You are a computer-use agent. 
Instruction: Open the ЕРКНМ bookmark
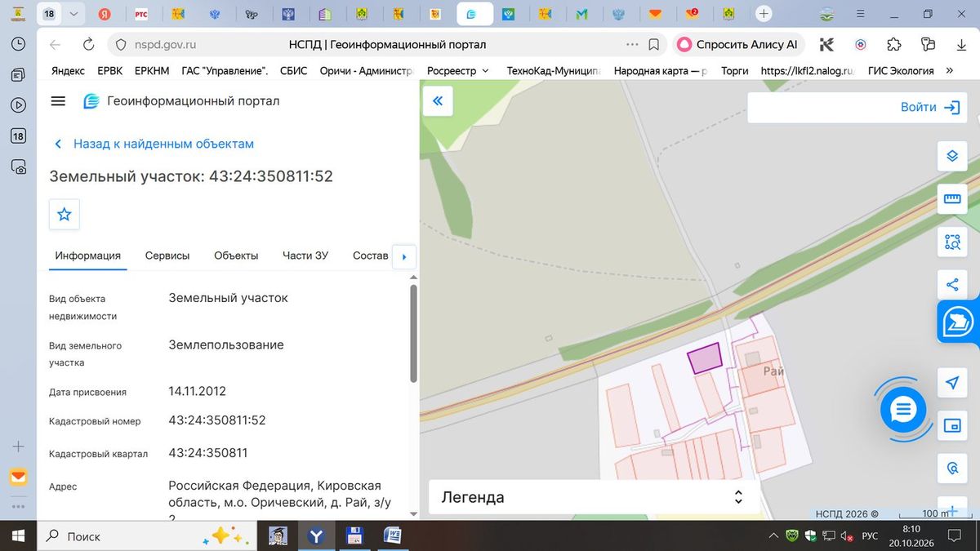[x=152, y=71]
